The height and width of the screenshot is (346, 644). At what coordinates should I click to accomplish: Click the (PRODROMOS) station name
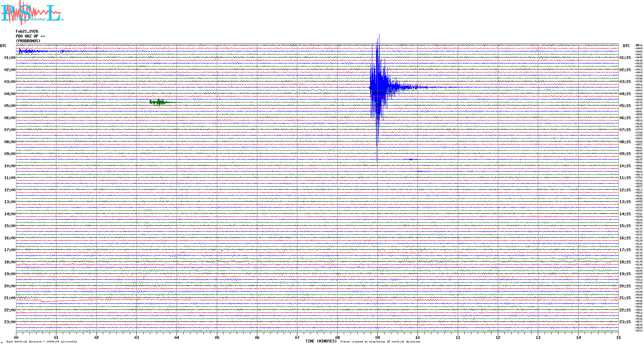pyautogui.click(x=28, y=41)
